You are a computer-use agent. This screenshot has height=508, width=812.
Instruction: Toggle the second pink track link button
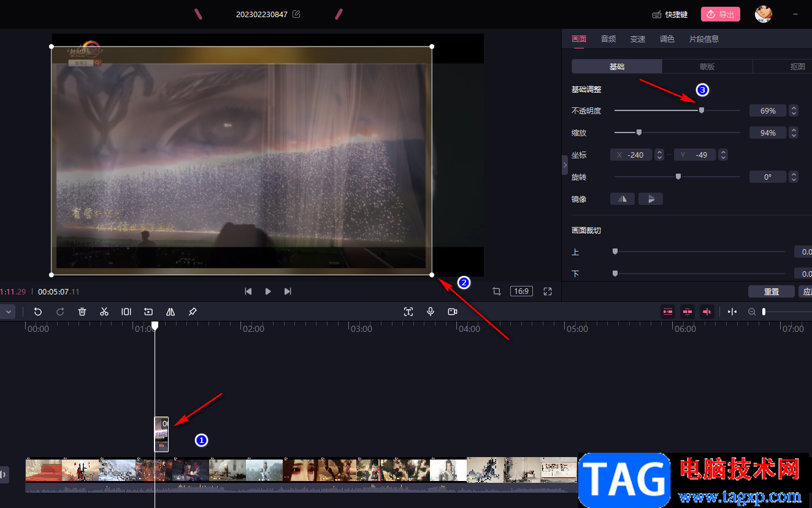pyautogui.click(x=687, y=312)
